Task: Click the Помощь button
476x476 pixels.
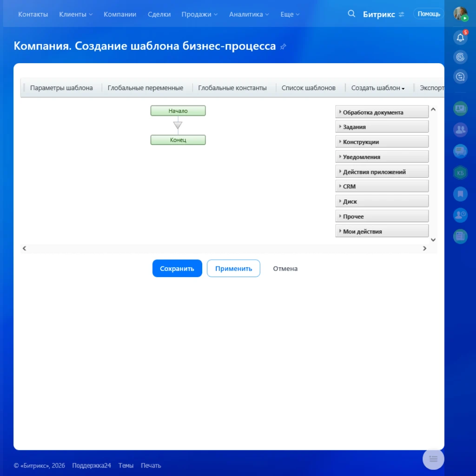Action: coord(428,13)
